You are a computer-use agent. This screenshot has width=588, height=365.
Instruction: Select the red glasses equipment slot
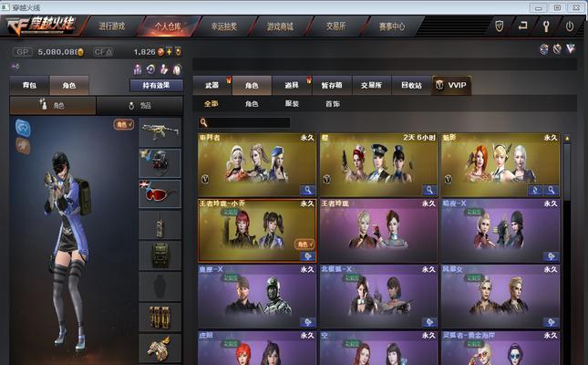160,193
